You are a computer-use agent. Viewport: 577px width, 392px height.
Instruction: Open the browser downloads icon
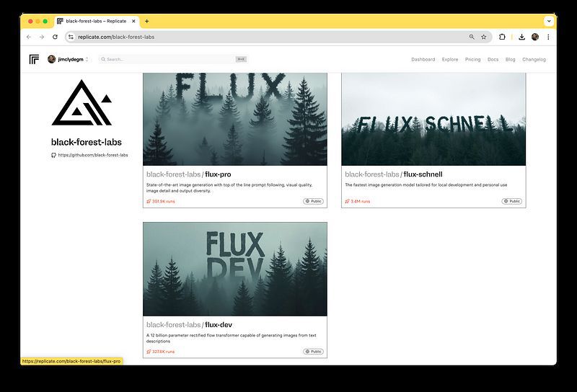coord(521,37)
